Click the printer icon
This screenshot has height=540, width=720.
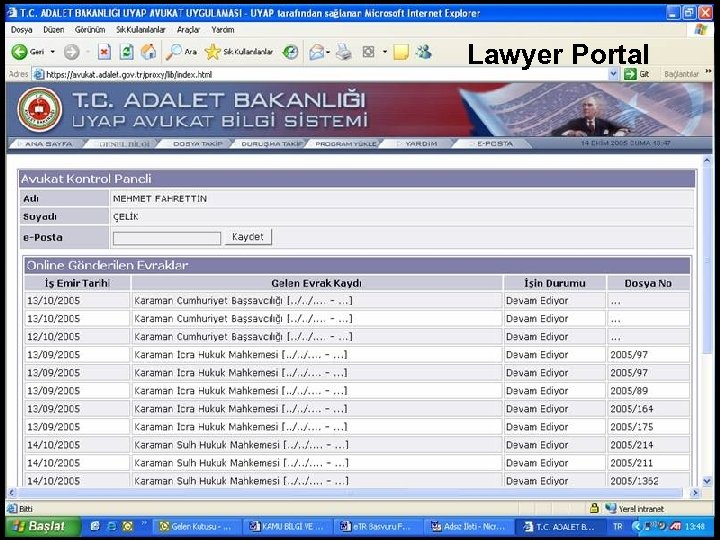tap(343, 52)
